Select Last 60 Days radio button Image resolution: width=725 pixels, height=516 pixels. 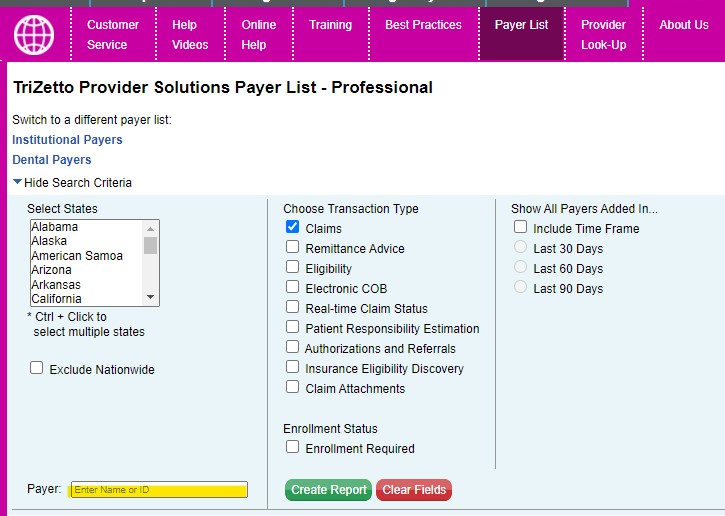coord(521,267)
